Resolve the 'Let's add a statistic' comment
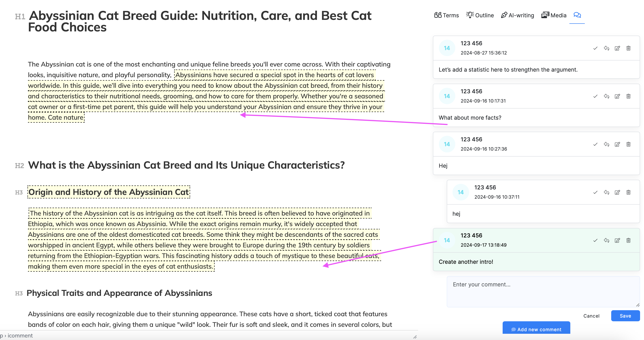644x340 pixels. point(595,48)
